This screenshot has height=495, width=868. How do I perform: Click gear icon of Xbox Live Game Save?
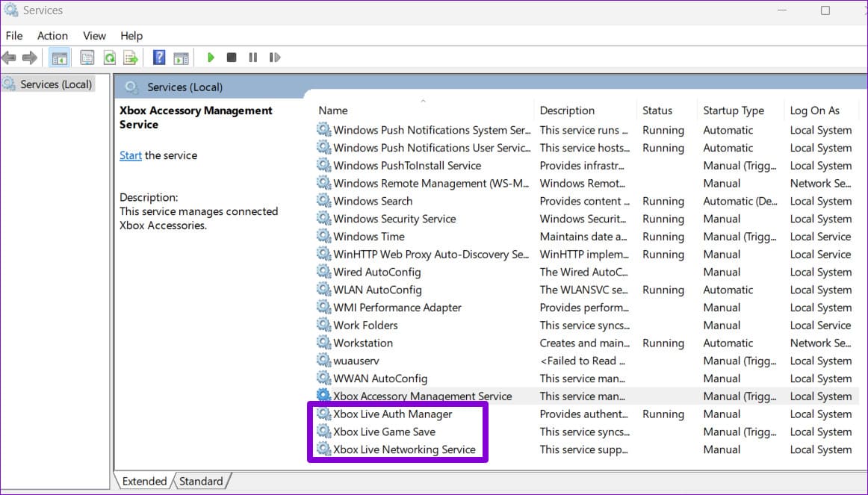[x=324, y=432]
